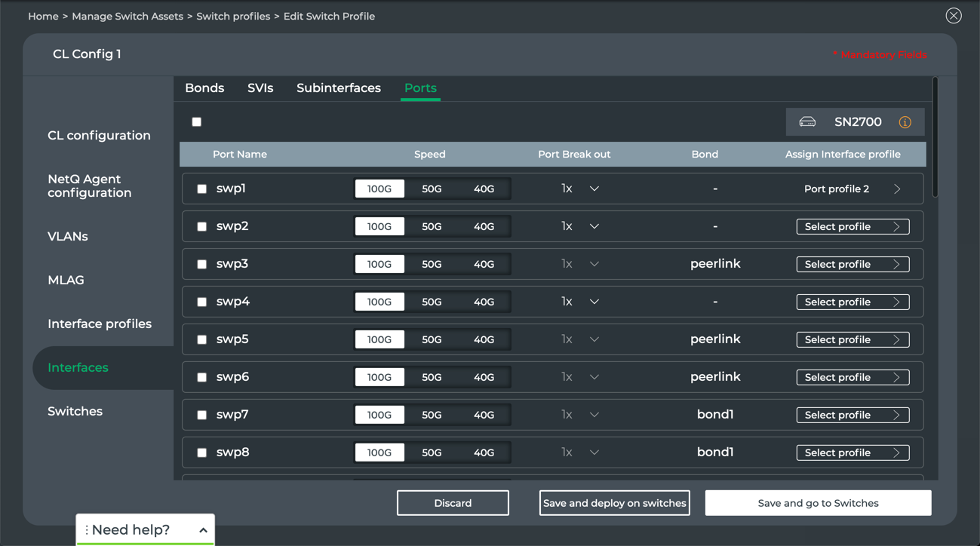
Task: Click the arrow next to Port profile 2
Action: (897, 189)
